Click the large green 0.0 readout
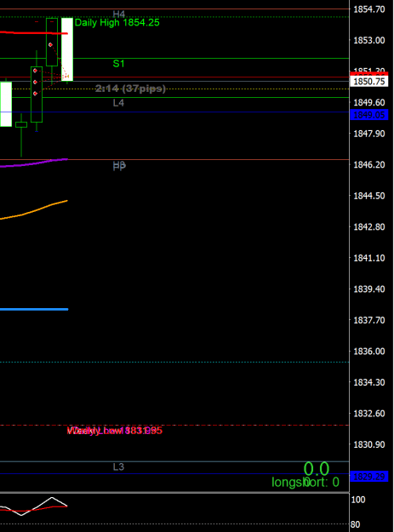This screenshot has width=394, height=532. tap(317, 469)
